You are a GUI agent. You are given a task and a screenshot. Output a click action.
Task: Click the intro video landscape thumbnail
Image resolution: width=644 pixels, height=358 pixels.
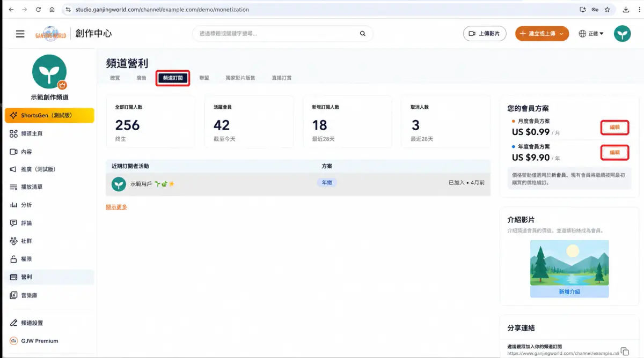[x=569, y=263]
